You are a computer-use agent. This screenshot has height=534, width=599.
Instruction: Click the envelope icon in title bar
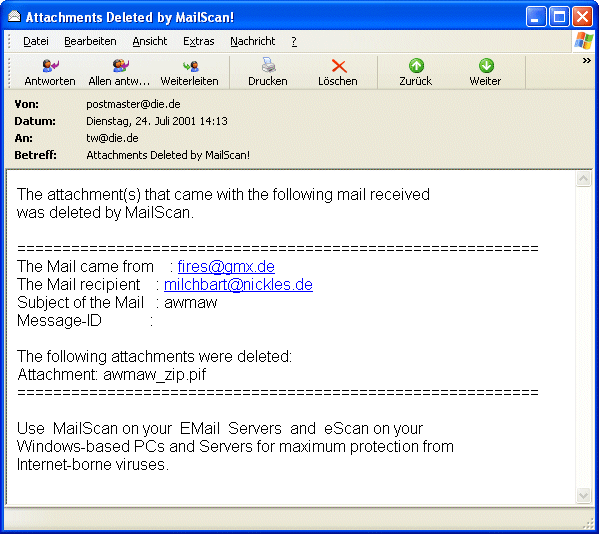pyautogui.click(x=14, y=16)
